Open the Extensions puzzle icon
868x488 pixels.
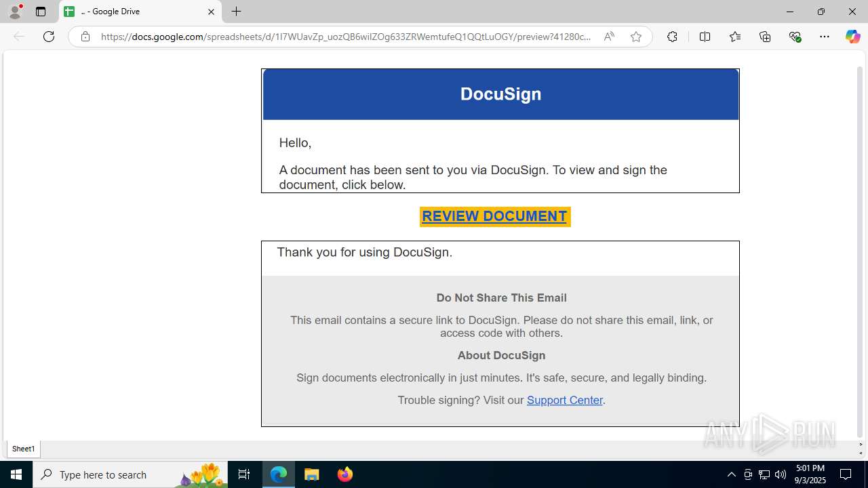click(x=672, y=37)
